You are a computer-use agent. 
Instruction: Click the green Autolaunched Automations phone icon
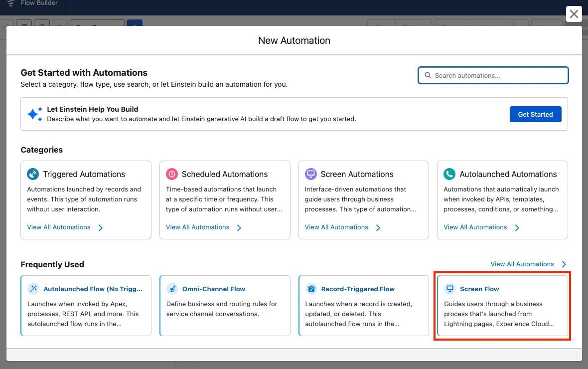pos(449,174)
